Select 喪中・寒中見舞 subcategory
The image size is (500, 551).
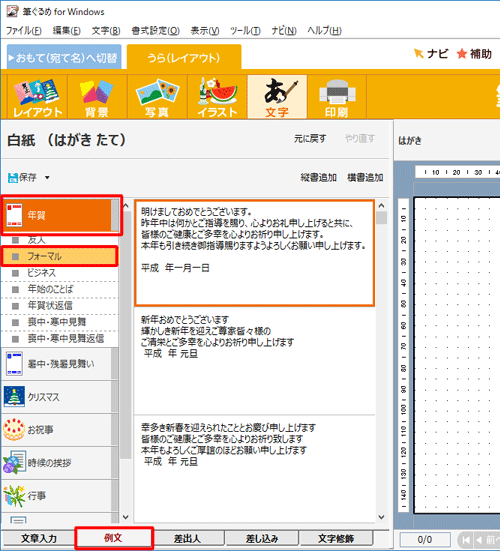tap(60, 322)
